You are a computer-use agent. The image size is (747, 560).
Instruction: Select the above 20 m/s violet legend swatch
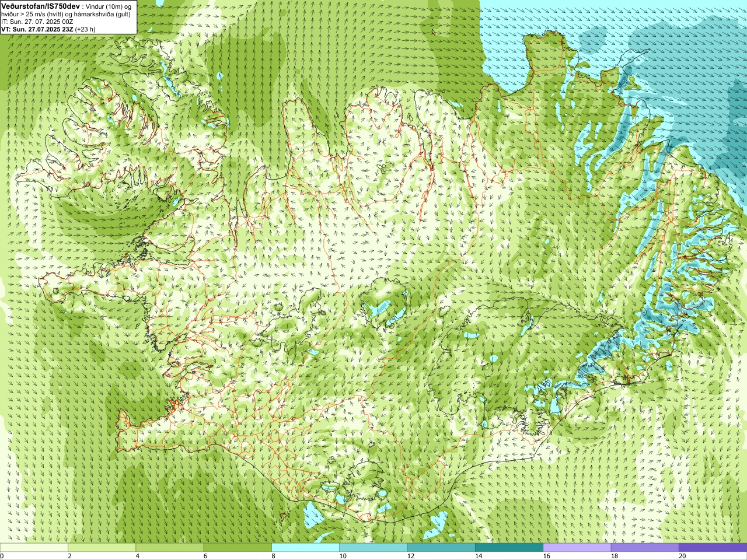point(713,547)
